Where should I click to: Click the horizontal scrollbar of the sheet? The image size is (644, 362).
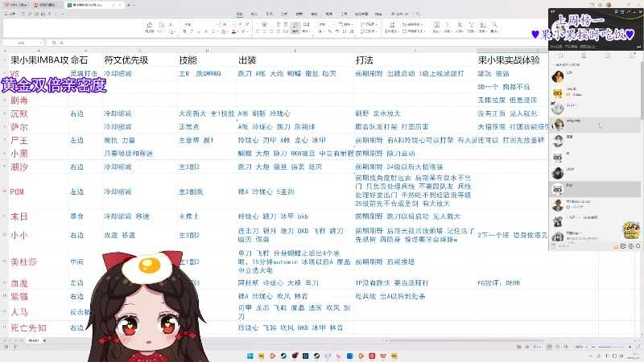(466, 340)
